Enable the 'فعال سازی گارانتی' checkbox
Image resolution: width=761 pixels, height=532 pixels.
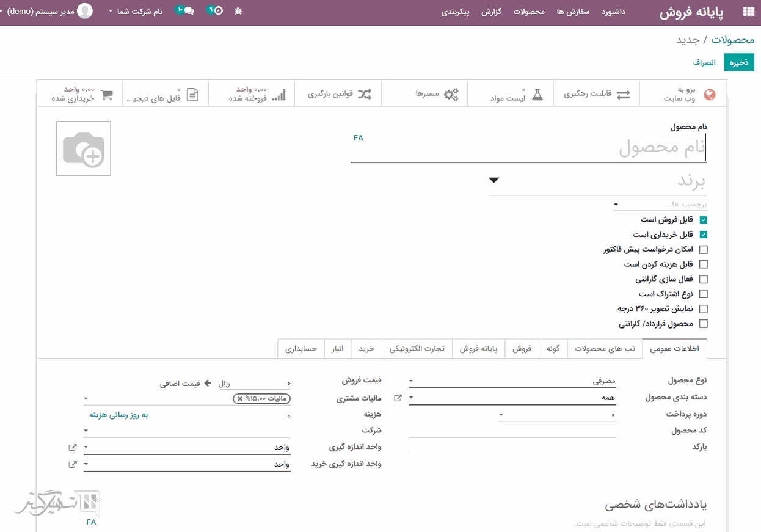click(703, 279)
